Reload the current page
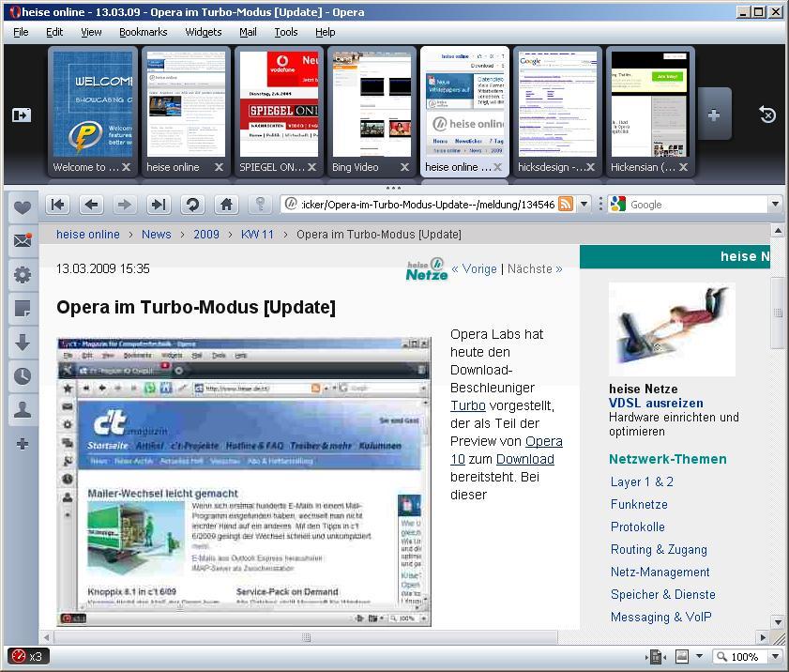The width and height of the screenshot is (789, 672). click(192, 205)
